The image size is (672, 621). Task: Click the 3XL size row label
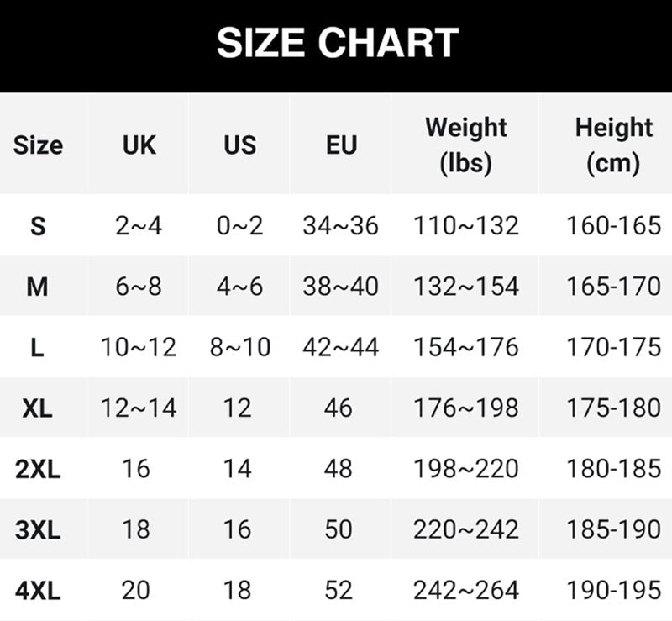(x=38, y=529)
